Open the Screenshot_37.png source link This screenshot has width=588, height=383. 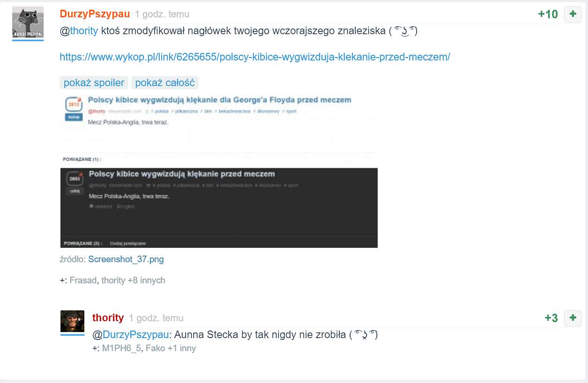(x=126, y=259)
